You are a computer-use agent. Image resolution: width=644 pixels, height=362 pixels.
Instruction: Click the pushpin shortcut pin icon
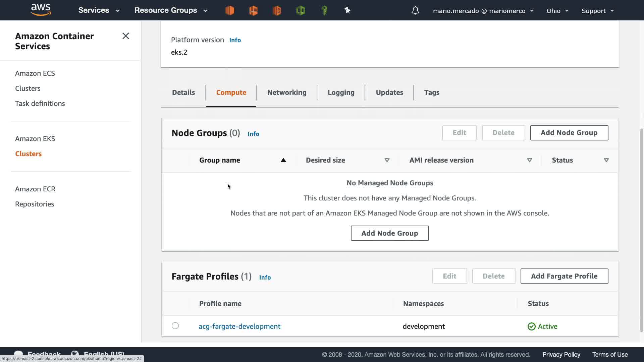pos(347,11)
